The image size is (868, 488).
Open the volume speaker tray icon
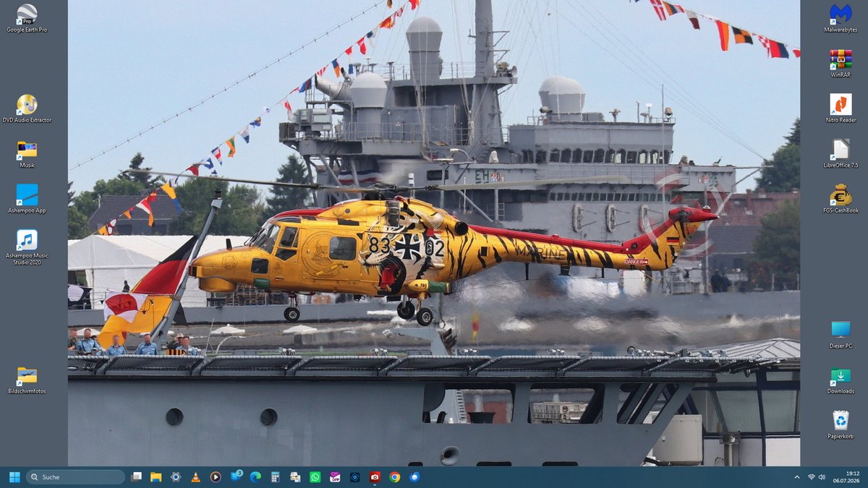pos(822,477)
